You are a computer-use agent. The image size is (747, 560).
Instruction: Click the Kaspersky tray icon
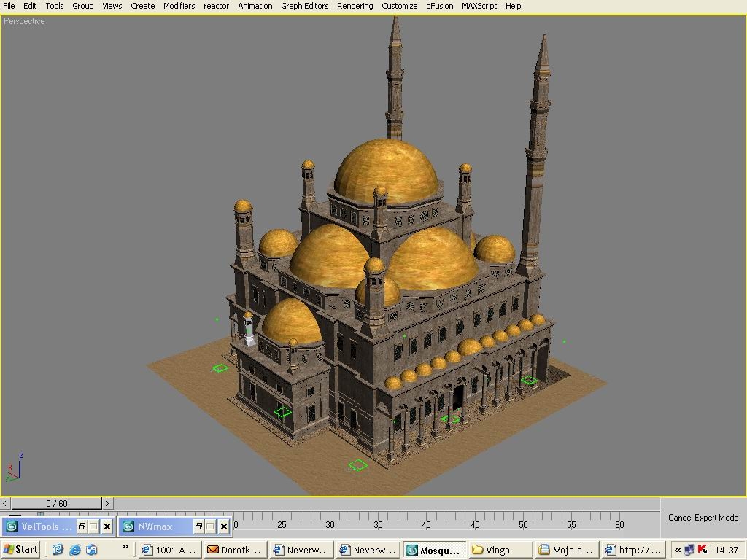(x=703, y=550)
